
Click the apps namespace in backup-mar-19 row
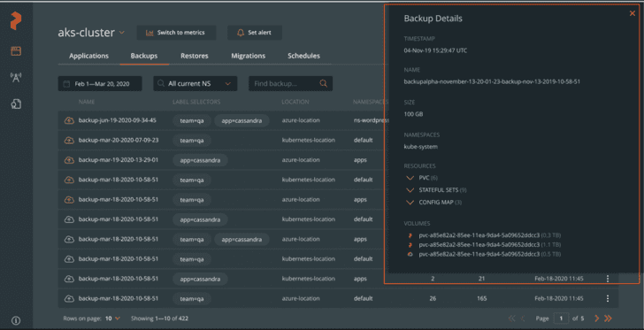point(360,160)
